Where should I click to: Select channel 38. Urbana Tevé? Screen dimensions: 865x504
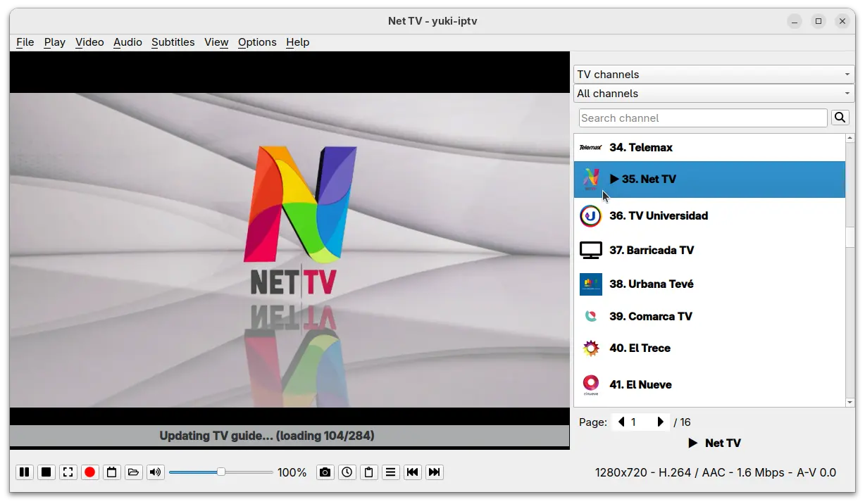click(x=709, y=284)
